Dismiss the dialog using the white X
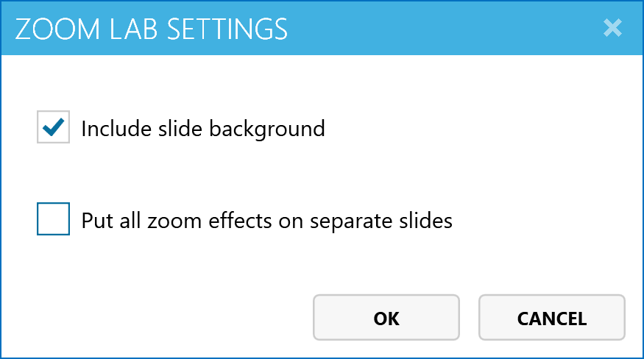The image size is (644, 359). [x=612, y=28]
